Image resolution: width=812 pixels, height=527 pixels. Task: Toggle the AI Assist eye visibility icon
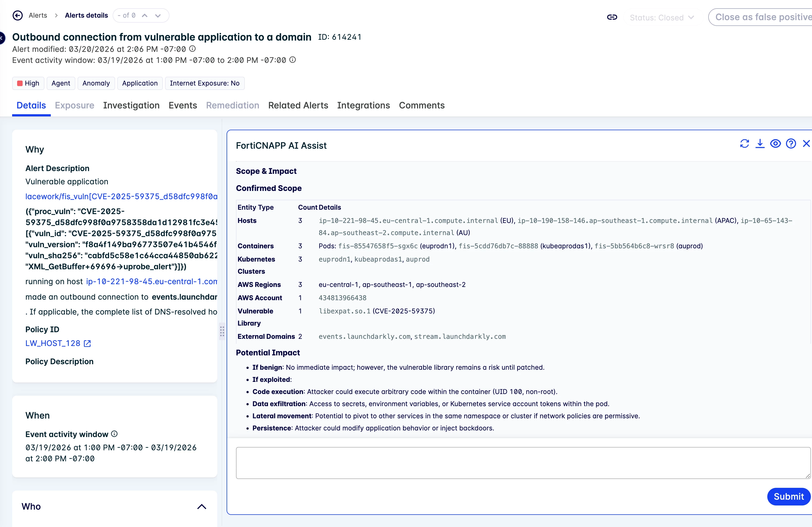tap(776, 143)
